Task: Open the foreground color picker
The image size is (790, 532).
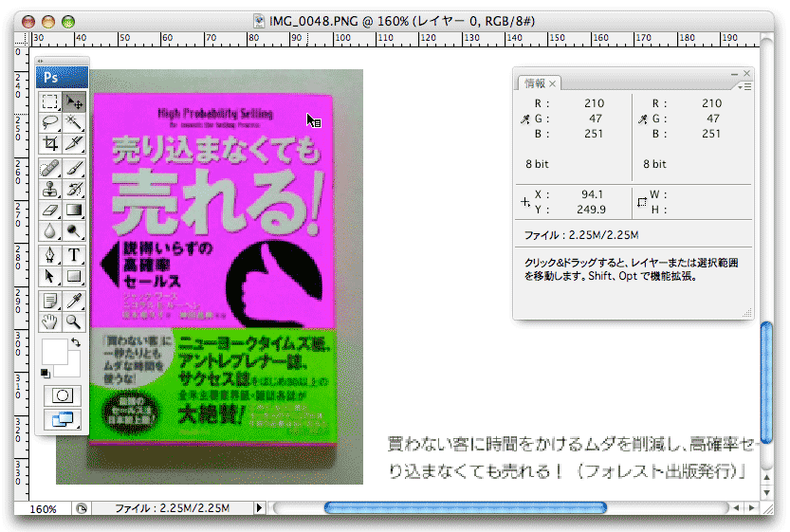Action: 53,350
